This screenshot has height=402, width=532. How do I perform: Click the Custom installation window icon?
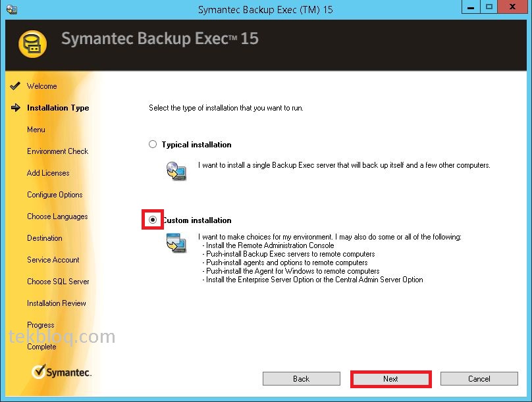pyautogui.click(x=176, y=242)
